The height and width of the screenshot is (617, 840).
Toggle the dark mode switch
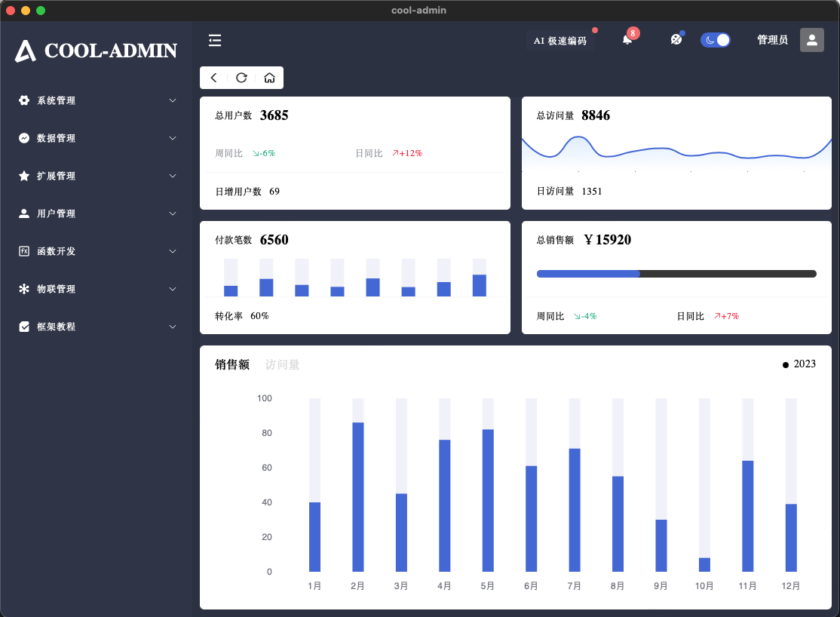pyautogui.click(x=715, y=40)
